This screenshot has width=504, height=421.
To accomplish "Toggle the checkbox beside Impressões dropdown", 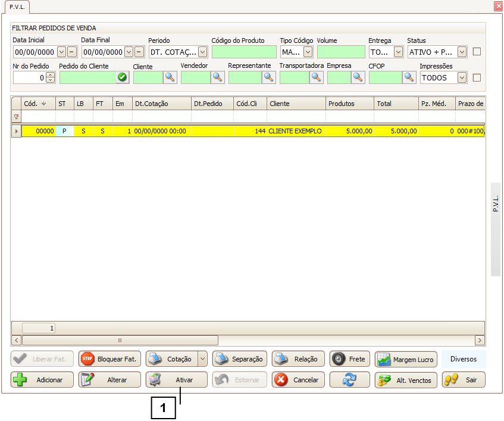I will [477, 77].
